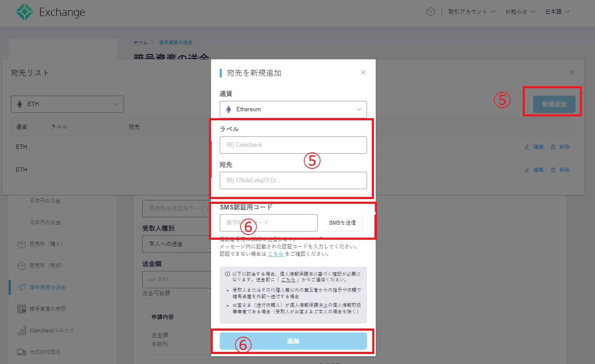Click the icon beside Coincheckつみたて
The image size is (595, 364).
pos(22,331)
